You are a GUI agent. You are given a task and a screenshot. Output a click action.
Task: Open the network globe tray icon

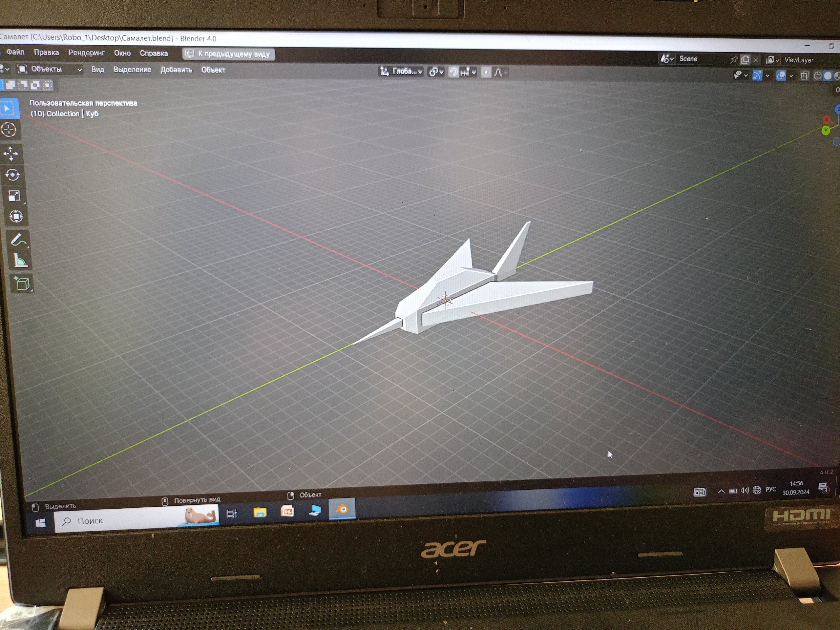(x=756, y=490)
